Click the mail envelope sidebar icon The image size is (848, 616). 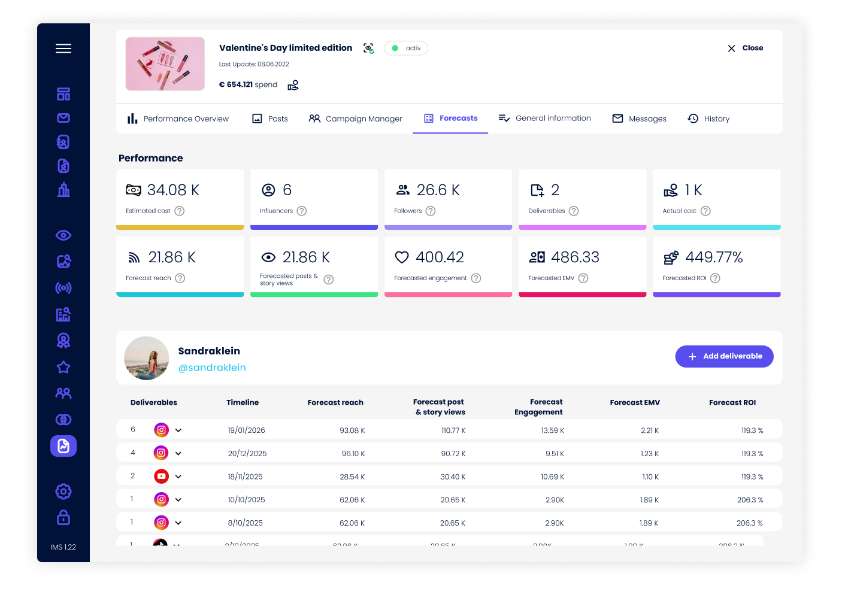[63, 118]
